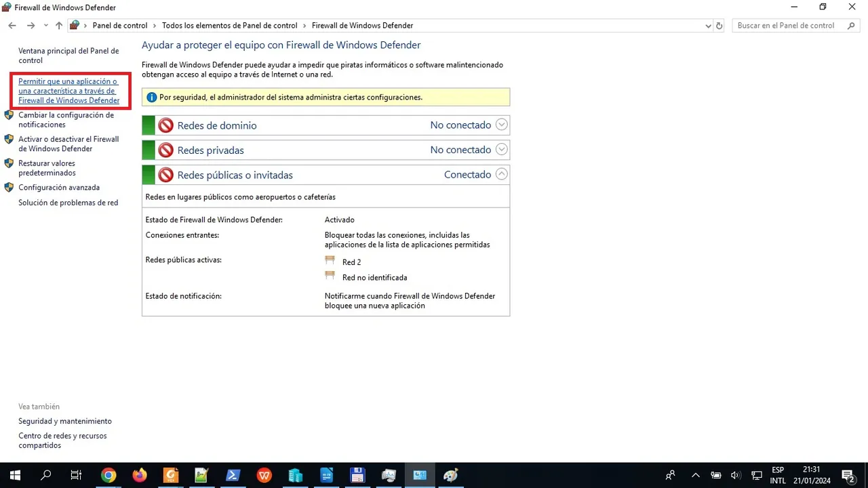The image size is (868, 488).
Task: Open the volume speaker tray icon
Action: [736, 475]
